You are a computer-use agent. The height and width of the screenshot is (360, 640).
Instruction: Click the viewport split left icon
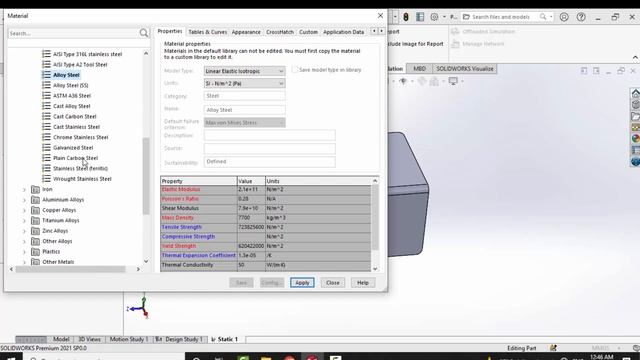click(584, 71)
